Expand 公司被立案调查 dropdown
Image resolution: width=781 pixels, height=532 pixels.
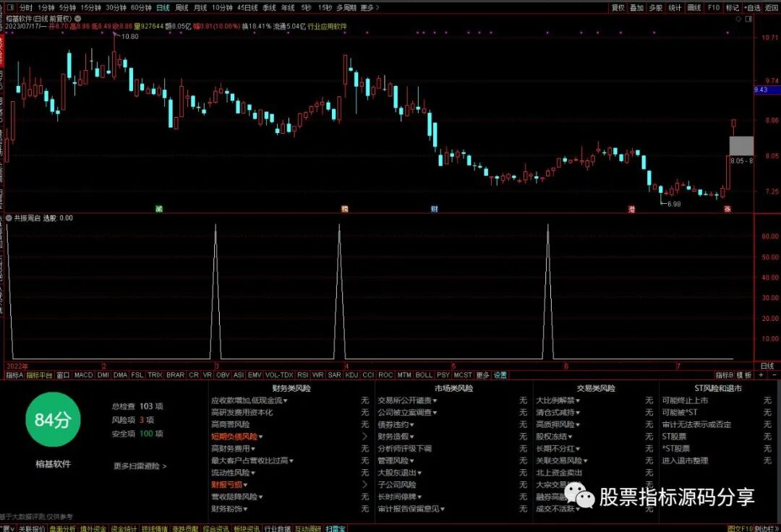click(435, 413)
